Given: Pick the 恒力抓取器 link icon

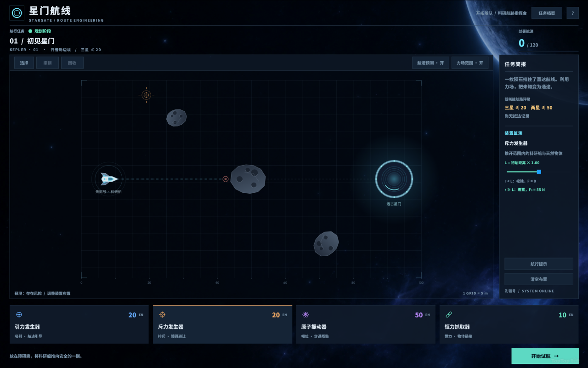Looking at the screenshot, I should (449, 315).
